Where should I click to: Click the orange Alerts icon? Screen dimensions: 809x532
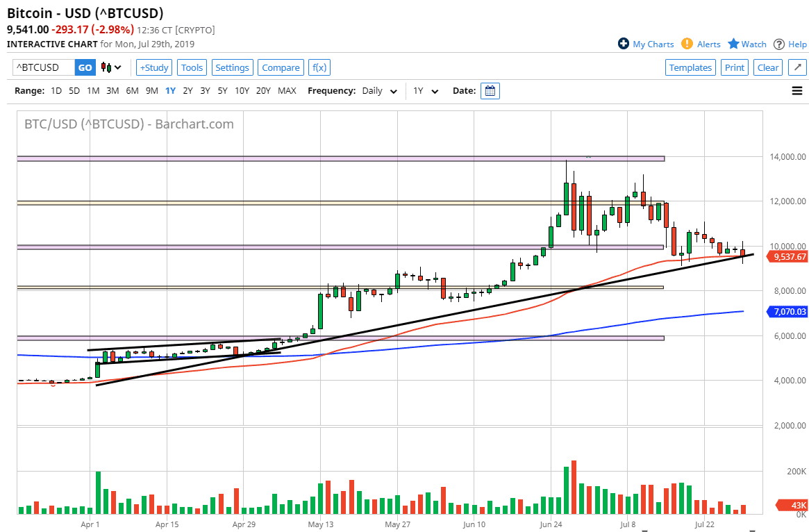pos(686,44)
